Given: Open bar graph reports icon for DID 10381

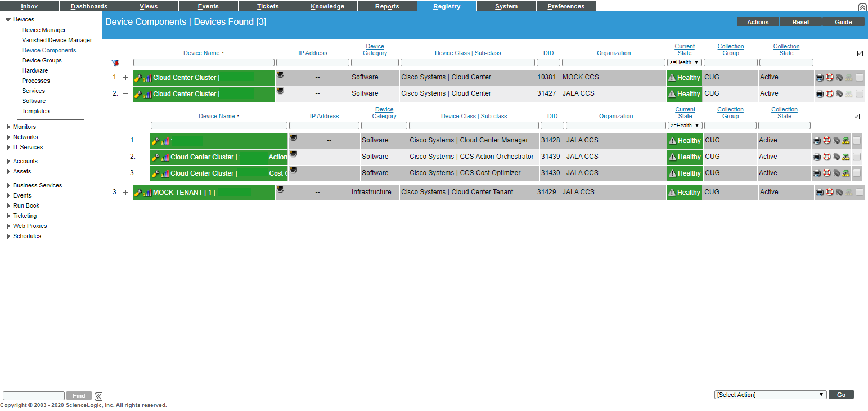Looking at the screenshot, I should [x=147, y=78].
